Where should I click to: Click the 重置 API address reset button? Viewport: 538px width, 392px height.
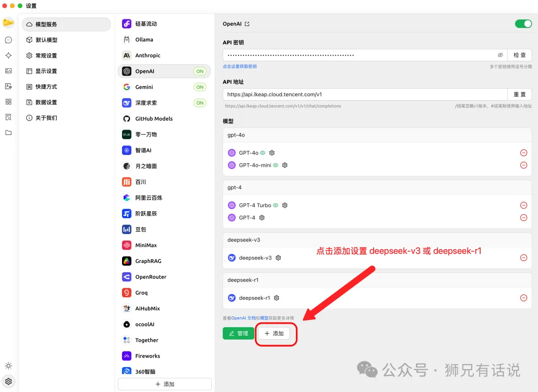pos(520,95)
